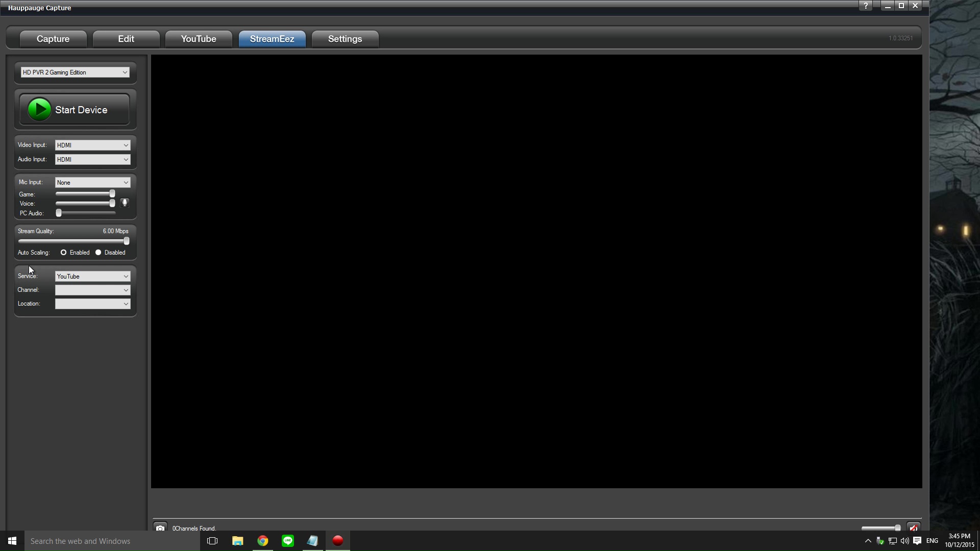Image resolution: width=980 pixels, height=551 pixels.
Task: Click the black video preview area
Action: [x=536, y=271]
